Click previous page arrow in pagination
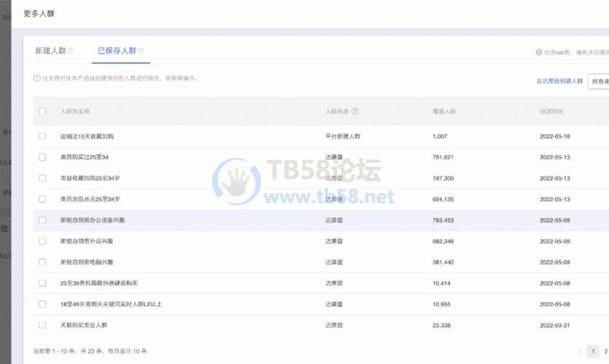Screen dimensions: 609x364 [x=581, y=351]
